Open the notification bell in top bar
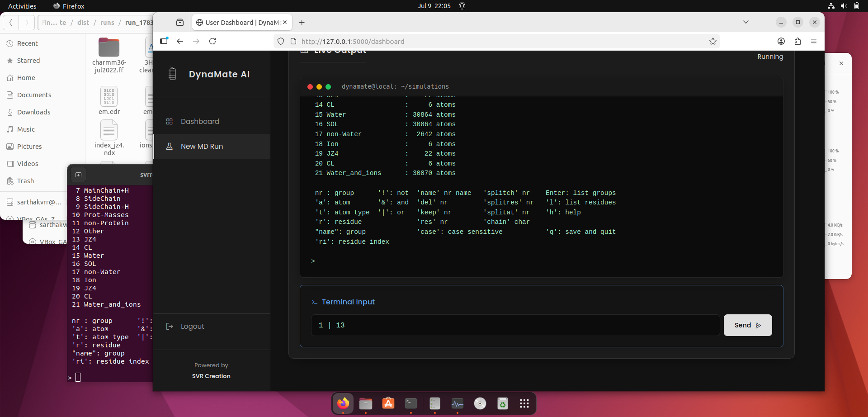The width and height of the screenshot is (868, 417). pyautogui.click(x=462, y=6)
